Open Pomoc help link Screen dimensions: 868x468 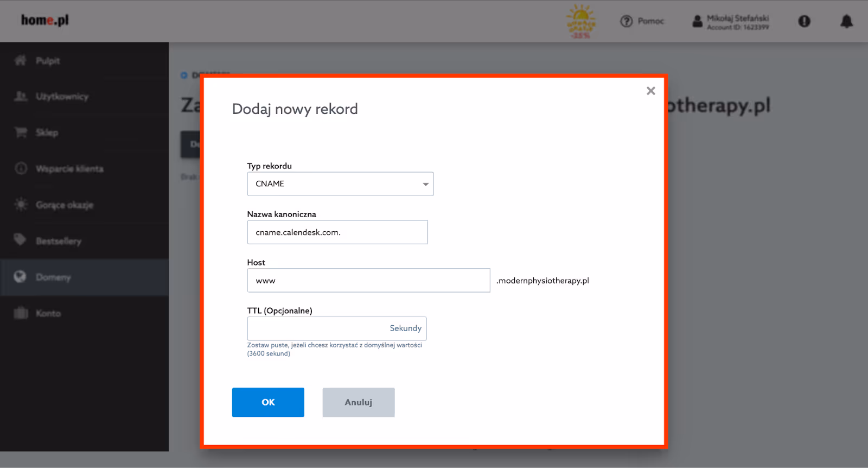651,21
